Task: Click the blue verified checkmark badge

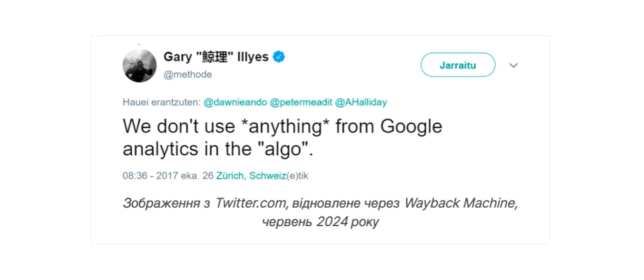Action: pos(279,57)
